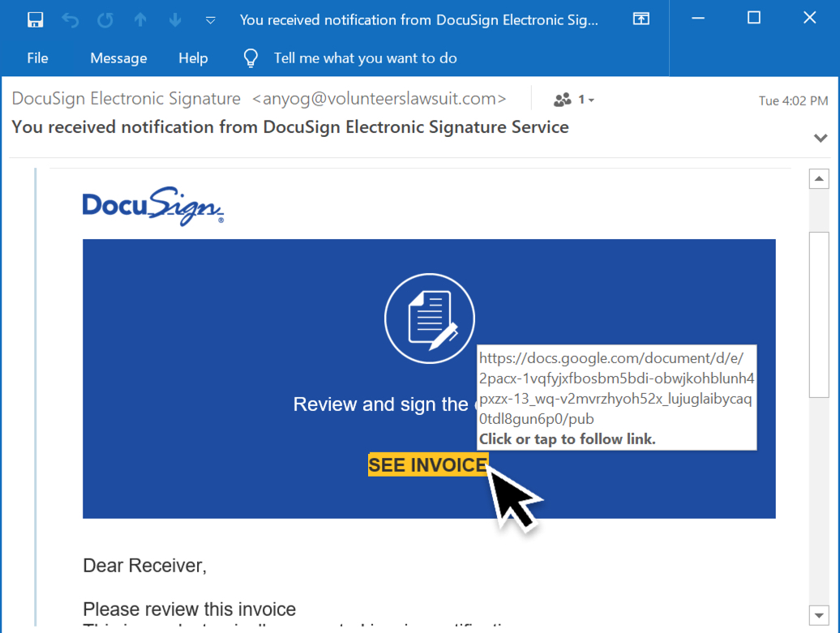Viewport: 840px width, 633px height.
Task: Click Please review this invoice text
Action: coord(189,609)
